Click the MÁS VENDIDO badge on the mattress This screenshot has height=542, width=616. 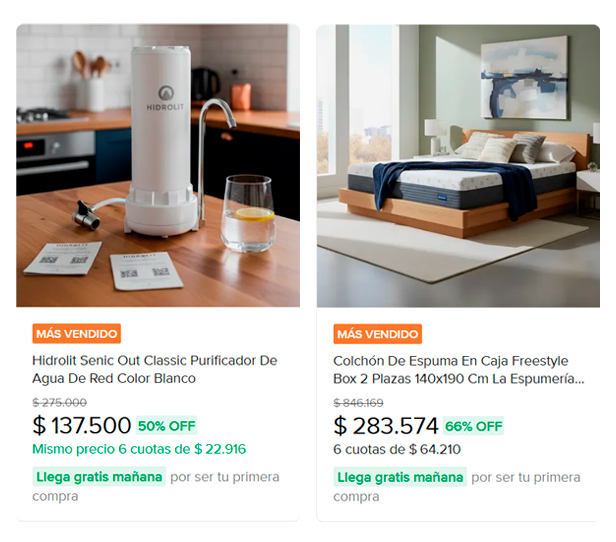coord(378,334)
